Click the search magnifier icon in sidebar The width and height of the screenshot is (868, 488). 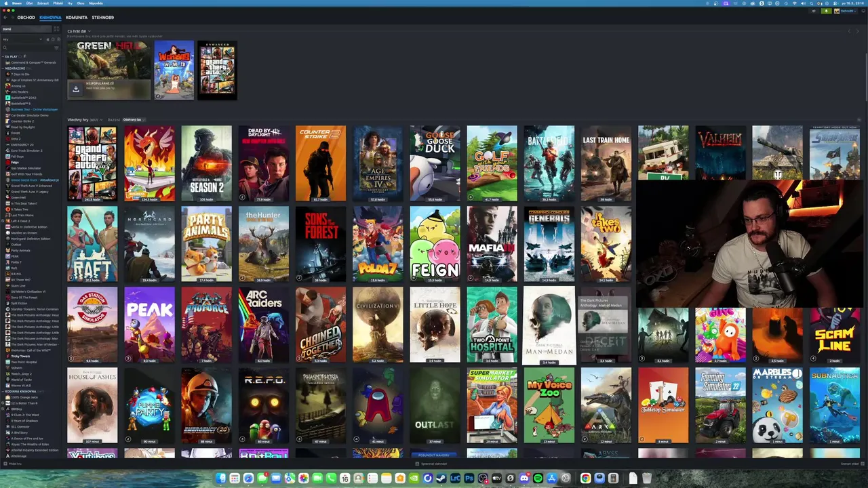click(x=5, y=47)
